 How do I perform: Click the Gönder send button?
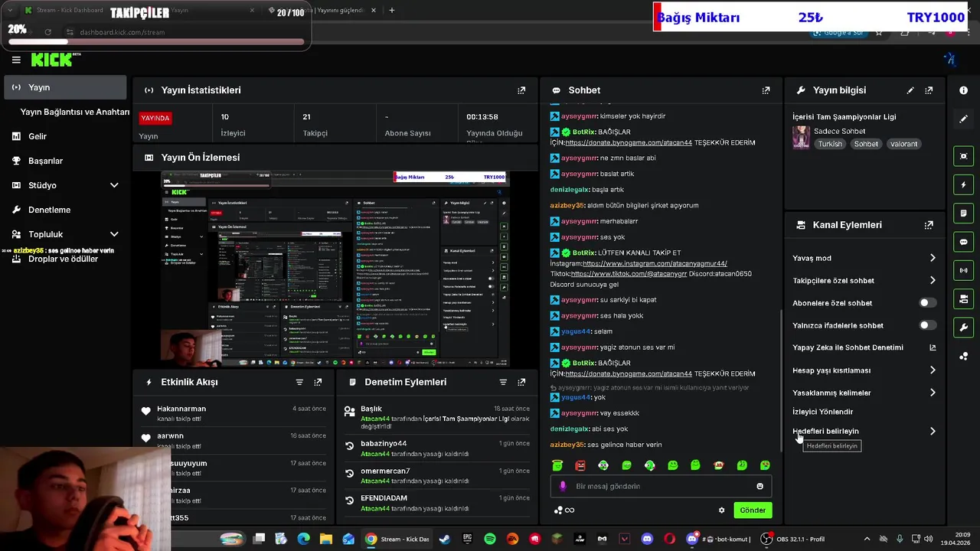click(x=753, y=510)
